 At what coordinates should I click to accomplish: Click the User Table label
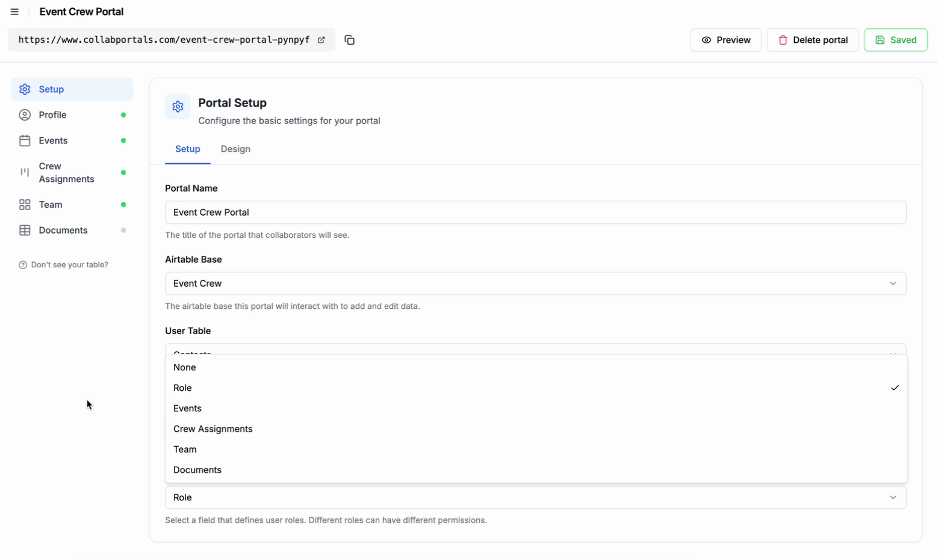coord(188,331)
